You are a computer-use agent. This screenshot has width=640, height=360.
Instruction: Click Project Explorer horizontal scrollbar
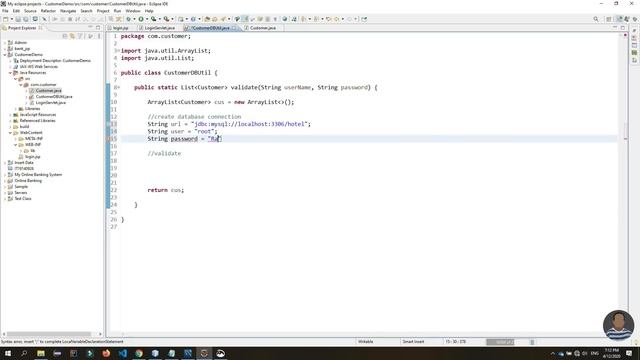[x=49, y=334]
